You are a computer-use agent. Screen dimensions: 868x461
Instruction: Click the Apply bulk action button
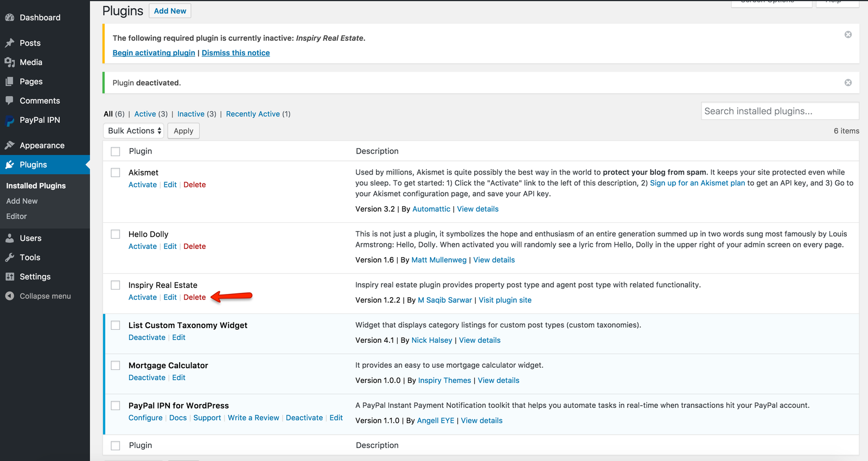click(x=183, y=131)
